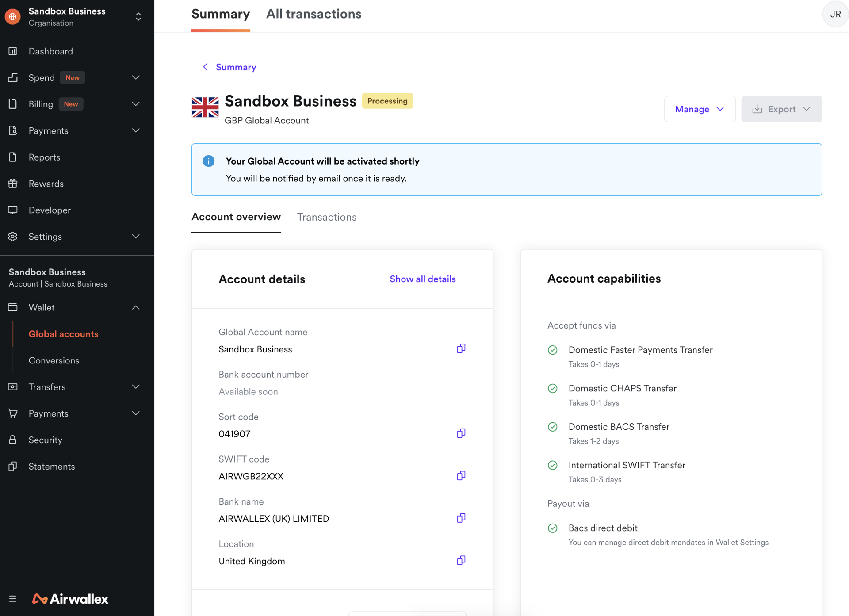Copy the SWIFT code AIRWGB22XXX
The width and height of the screenshot is (849, 616).
[x=461, y=475]
